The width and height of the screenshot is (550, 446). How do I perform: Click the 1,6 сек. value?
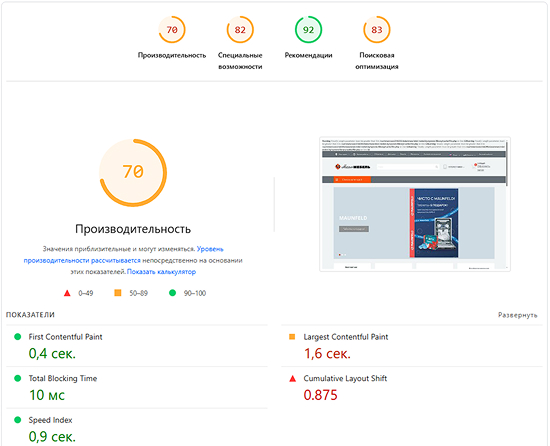click(327, 353)
